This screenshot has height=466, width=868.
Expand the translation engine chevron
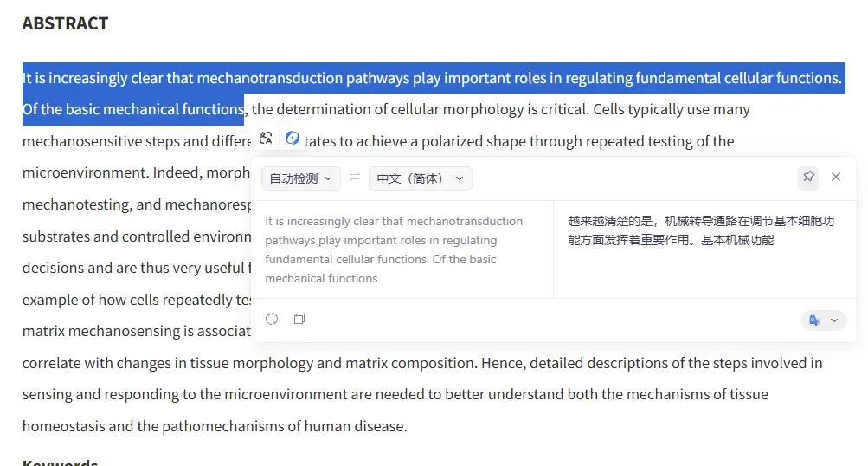click(x=834, y=320)
